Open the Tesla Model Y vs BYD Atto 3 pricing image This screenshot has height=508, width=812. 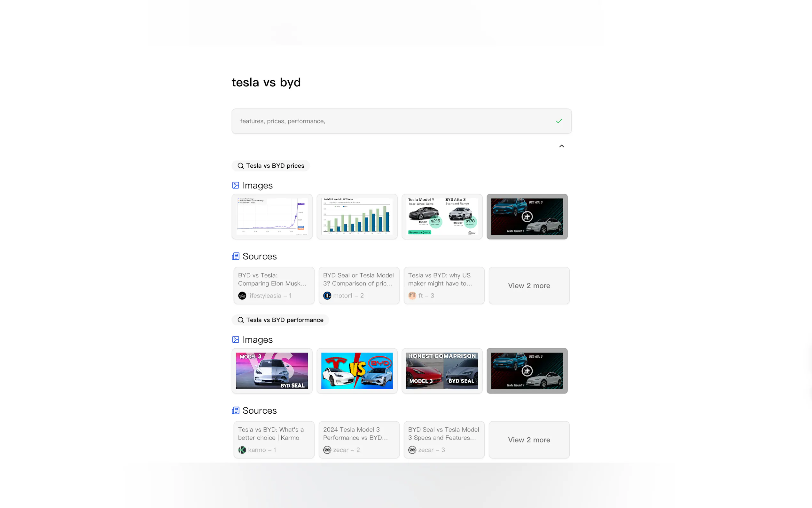click(442, 216)
